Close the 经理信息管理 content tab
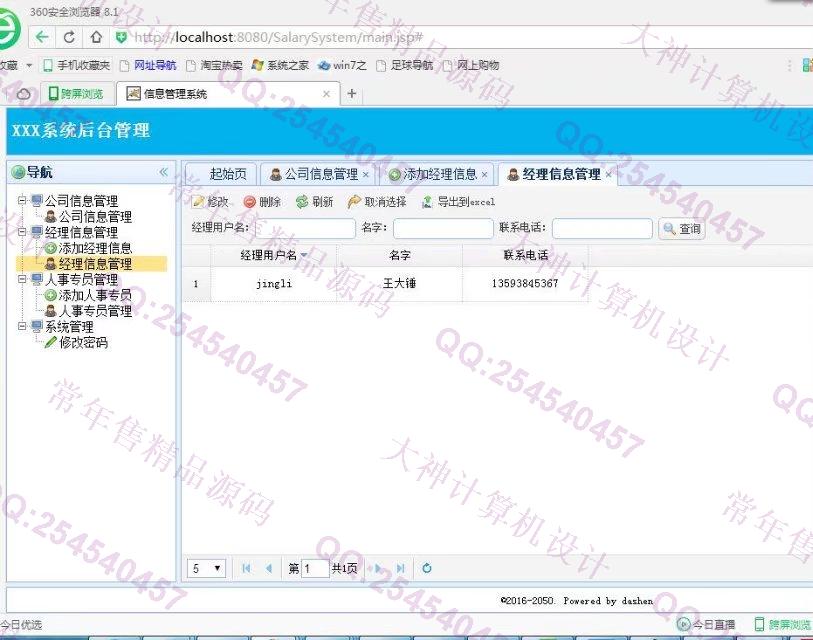This screenshot has height=640, width=813. (x=609, y=175)
